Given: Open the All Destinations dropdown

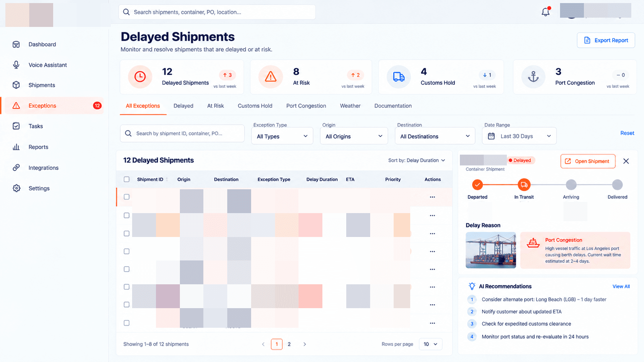Looking at the screenshot, I should [435, 136].
